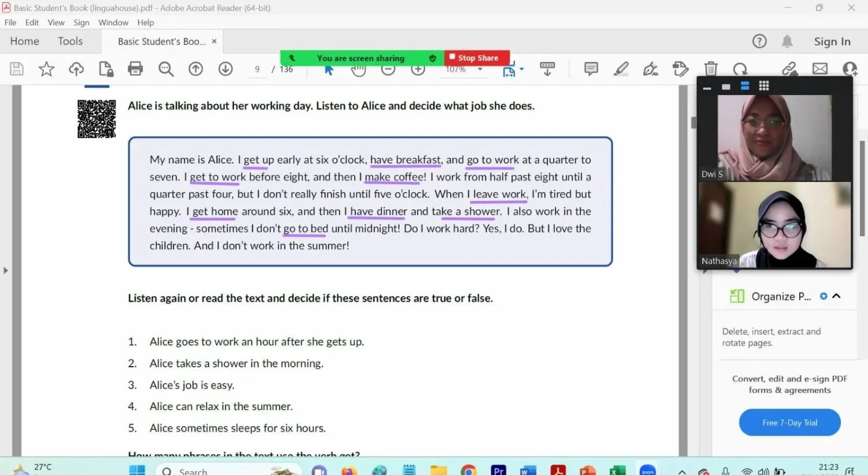Open the View menu
The height and width of the screenshot is (475, 868).
tap(56, 23)
